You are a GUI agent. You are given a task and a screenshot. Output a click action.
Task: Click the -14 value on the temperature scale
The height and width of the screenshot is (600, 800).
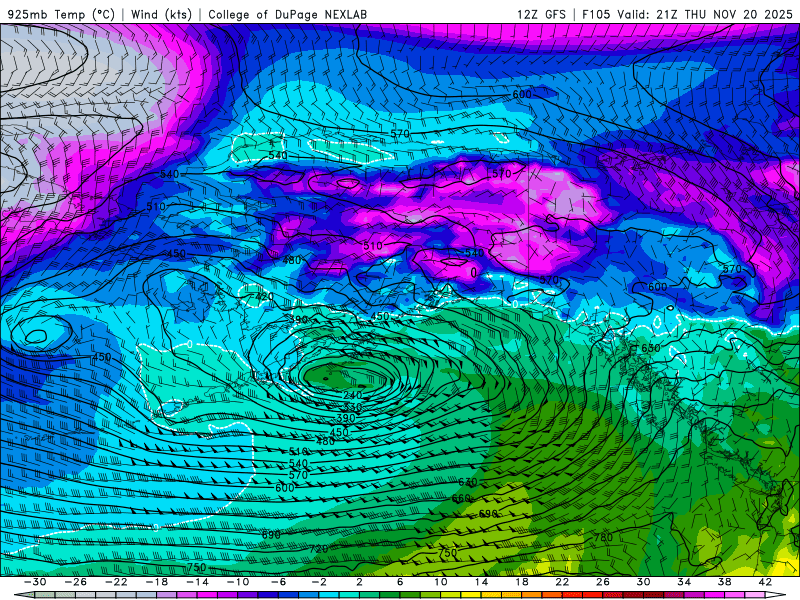point(197,582)
